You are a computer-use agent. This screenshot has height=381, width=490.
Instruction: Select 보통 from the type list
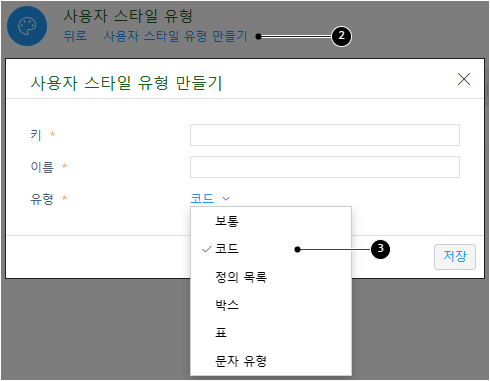pos(271,221)
